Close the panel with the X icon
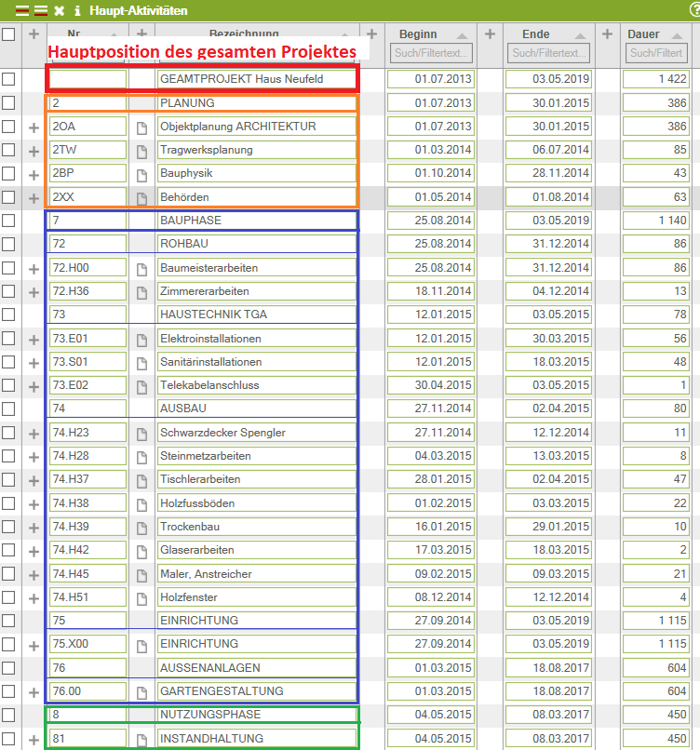The image size is (700, 750). pyautogui.click(x=59, y=11)
